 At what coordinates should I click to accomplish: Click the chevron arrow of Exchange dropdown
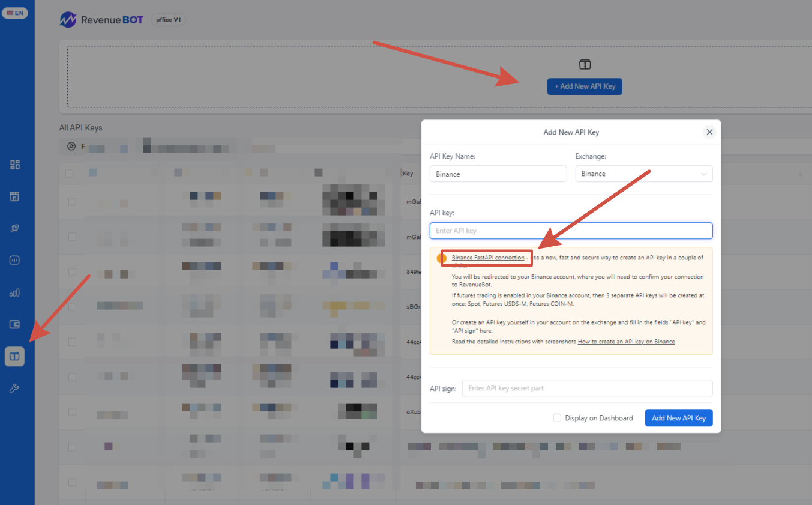(704, 174)
